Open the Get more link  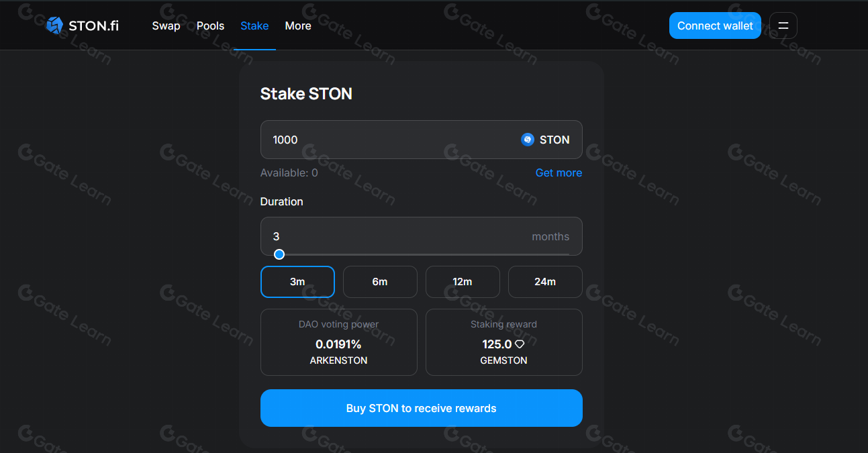(559, 172)
